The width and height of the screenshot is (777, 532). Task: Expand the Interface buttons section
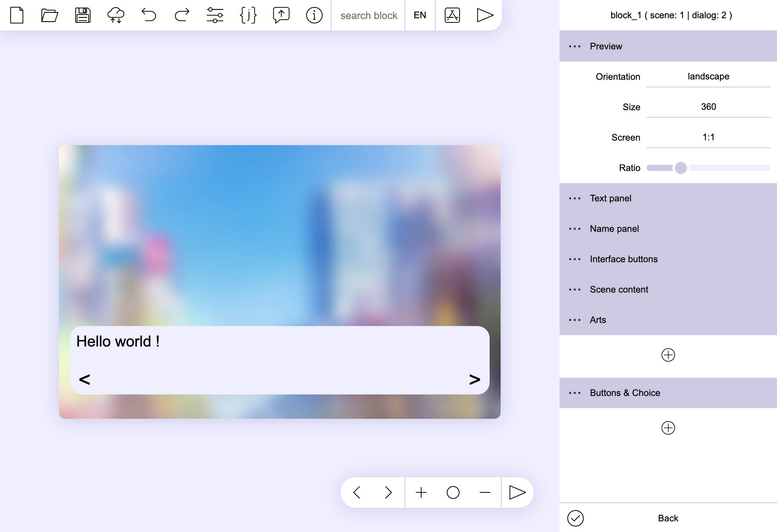coord(623,259)
